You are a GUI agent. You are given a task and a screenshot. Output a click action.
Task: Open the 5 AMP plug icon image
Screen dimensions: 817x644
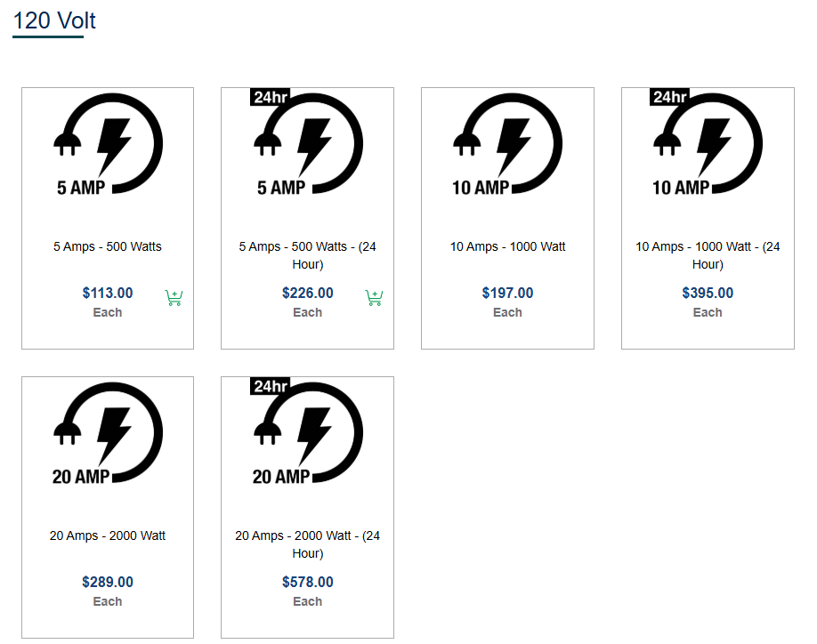pos(108,145)
